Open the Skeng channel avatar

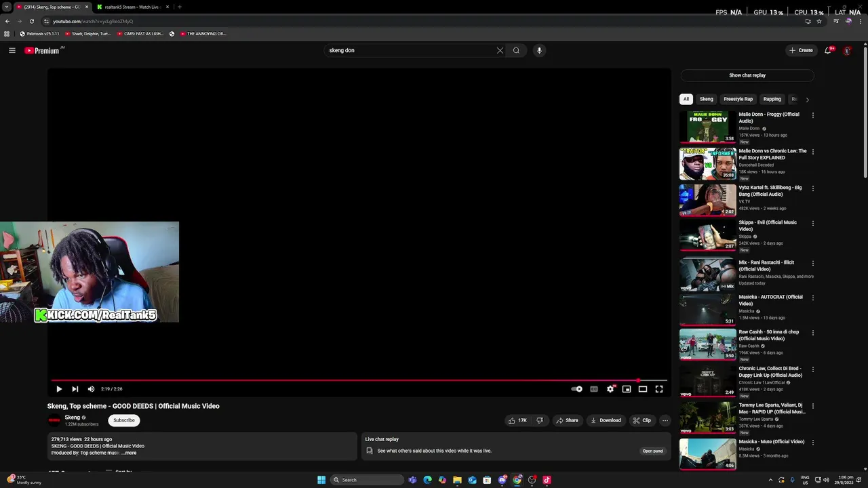tap(54, 420)
